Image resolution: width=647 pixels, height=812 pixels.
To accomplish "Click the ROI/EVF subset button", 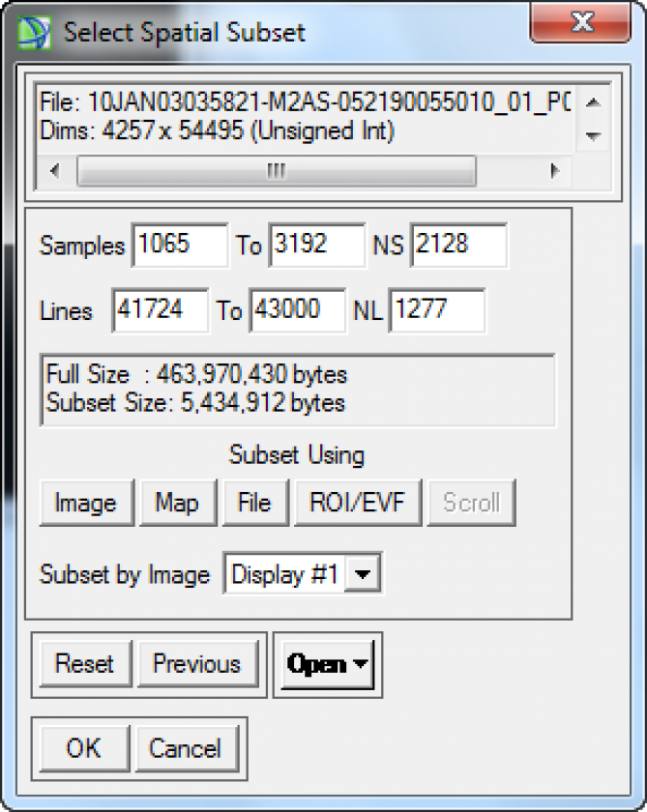I will tap(358, 503).
